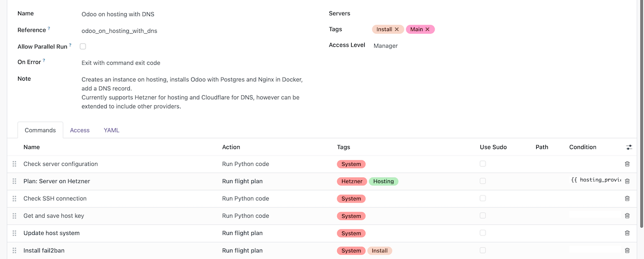The image size is (644, 259).
Task: Open the Check SSH connection command name
Action: [55, 199]
